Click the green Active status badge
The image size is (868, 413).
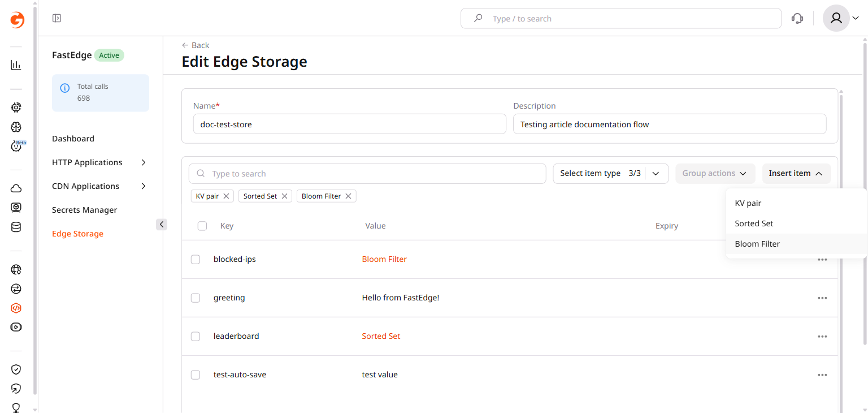point(109,55)
